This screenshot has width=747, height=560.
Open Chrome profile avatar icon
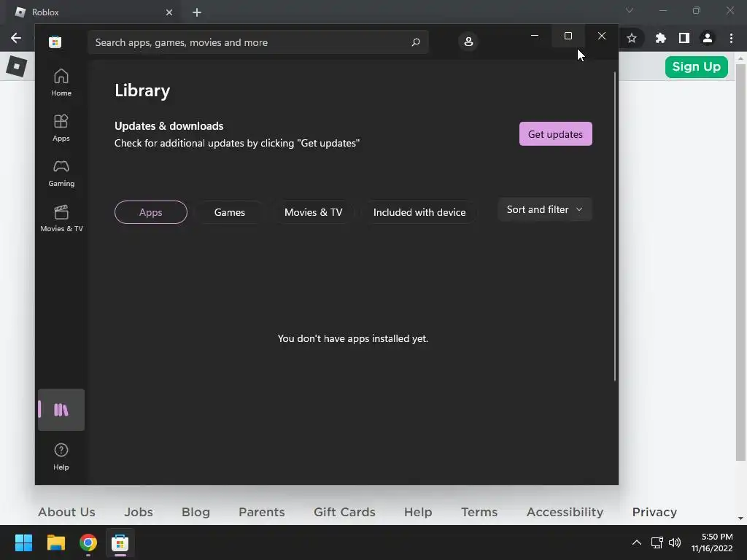click(x=708, y=38)
